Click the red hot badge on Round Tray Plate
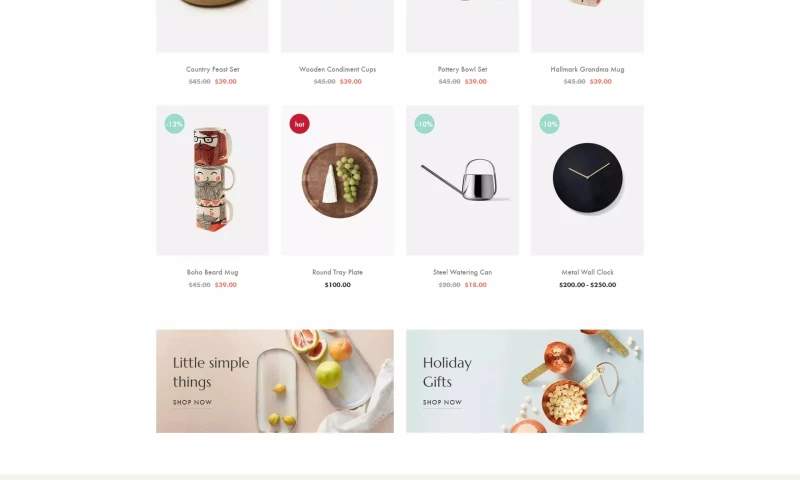Viewport: 800px width, 480px height. pyautogui.click(x=299, y=124)
